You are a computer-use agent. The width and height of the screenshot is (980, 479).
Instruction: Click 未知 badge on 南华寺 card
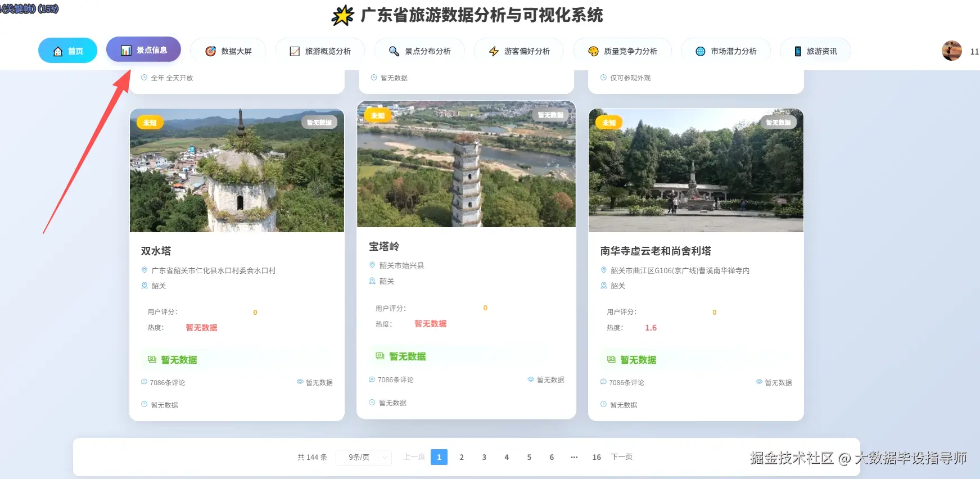tap(609, 123)
